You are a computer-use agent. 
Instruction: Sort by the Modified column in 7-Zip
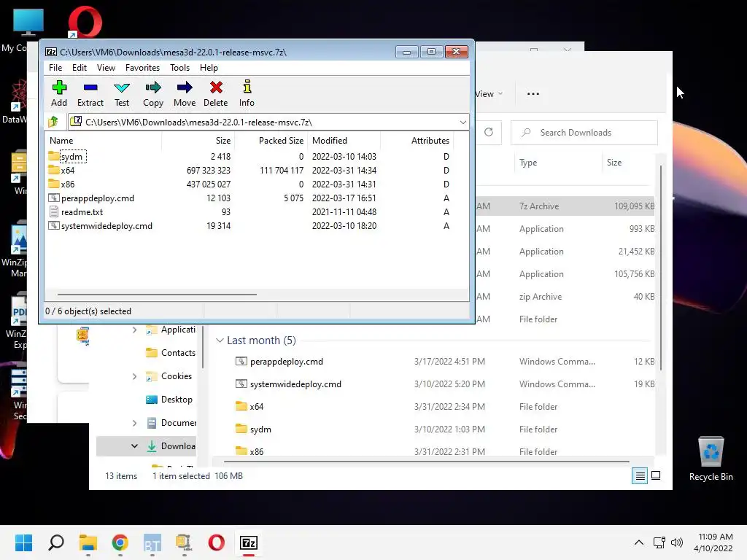tap(344, 141)
